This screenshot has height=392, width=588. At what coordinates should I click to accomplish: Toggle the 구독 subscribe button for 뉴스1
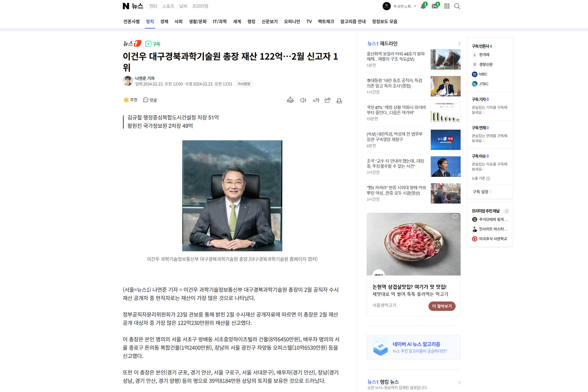point(153,44)
